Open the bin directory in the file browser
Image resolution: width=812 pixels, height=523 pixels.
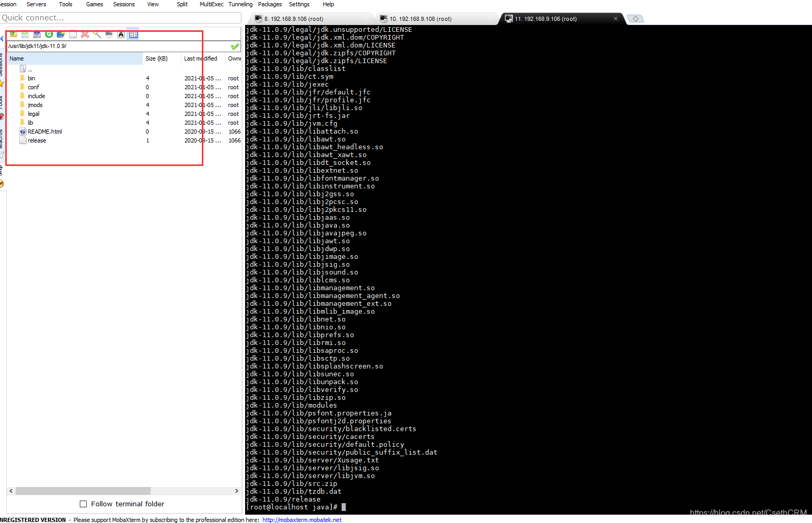[x=31, y=78]
